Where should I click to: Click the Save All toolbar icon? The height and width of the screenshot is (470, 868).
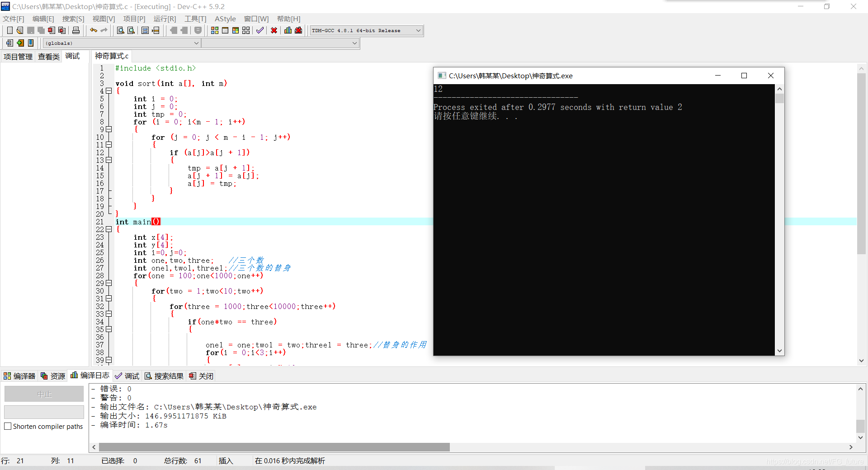41,30
